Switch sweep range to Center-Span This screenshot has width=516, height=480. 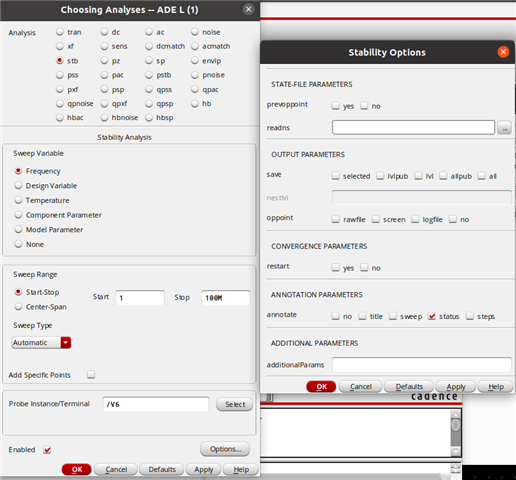pos(18,307)
